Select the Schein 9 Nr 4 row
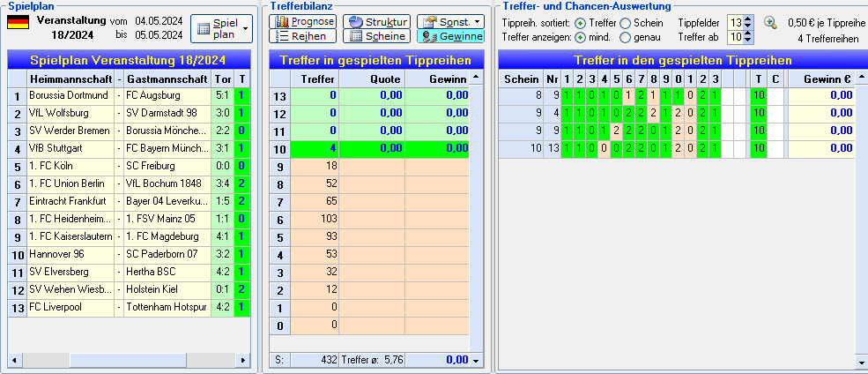Image resolution: width=868 pixels, height=374 pixels. tap(677, 114)
